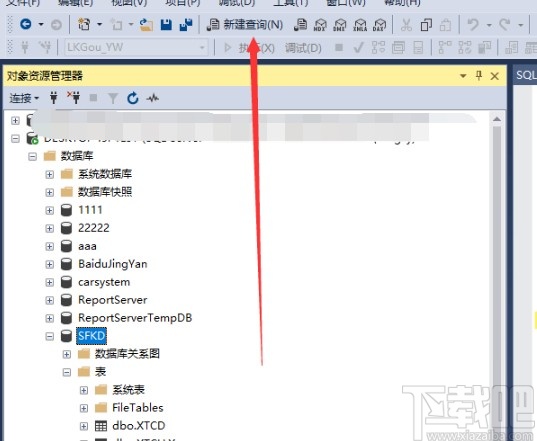
Task: Open the 连接 dropdown in Object Explorer
Action: coord(24,98)
